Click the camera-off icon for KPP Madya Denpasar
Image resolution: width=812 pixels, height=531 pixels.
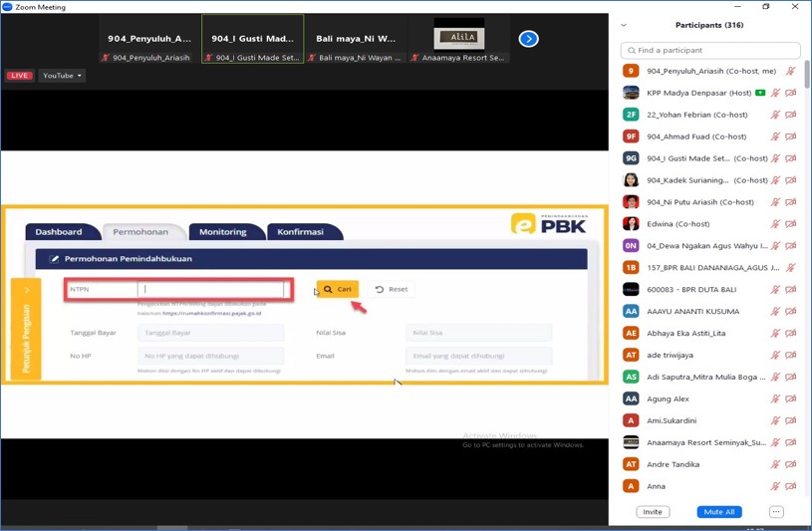(791, 93)
